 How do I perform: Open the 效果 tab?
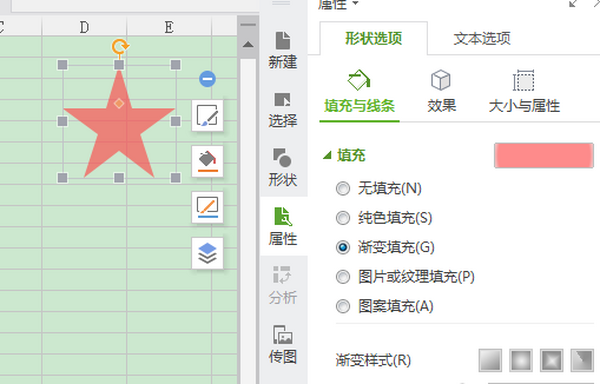(x=441, y=91)
